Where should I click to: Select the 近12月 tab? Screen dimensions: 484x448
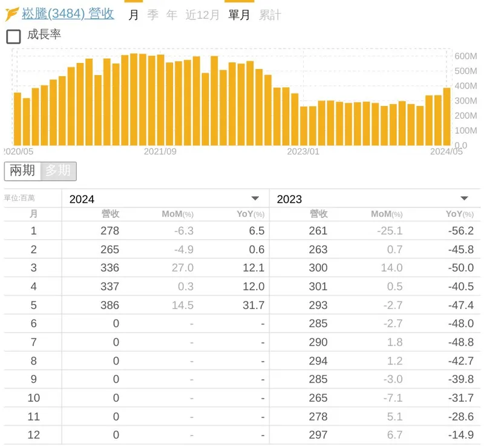(203, 15)
